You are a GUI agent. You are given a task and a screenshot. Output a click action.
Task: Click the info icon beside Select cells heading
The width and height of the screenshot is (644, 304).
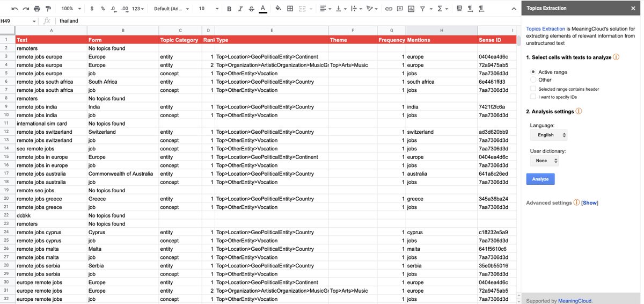click(x=616, y=57)
